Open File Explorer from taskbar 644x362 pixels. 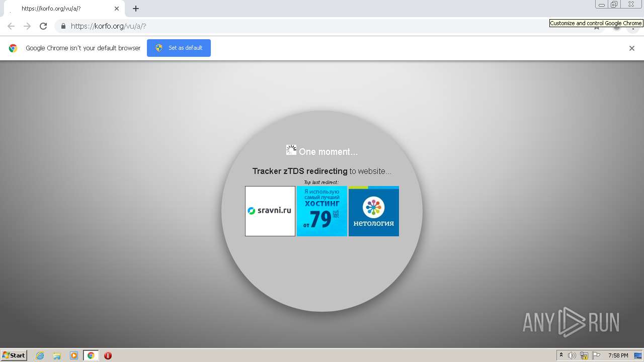(57, 355)
